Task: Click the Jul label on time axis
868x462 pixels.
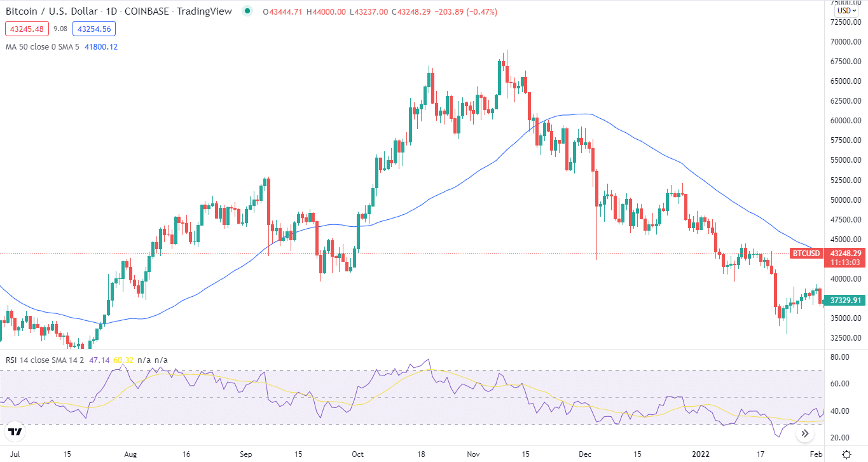Action: pos(16,454)
